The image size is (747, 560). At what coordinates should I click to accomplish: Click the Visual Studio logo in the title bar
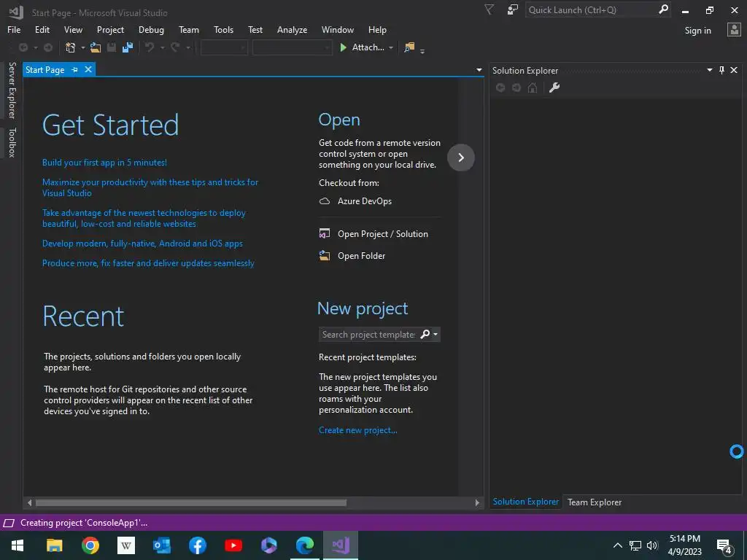pos(17,12)
